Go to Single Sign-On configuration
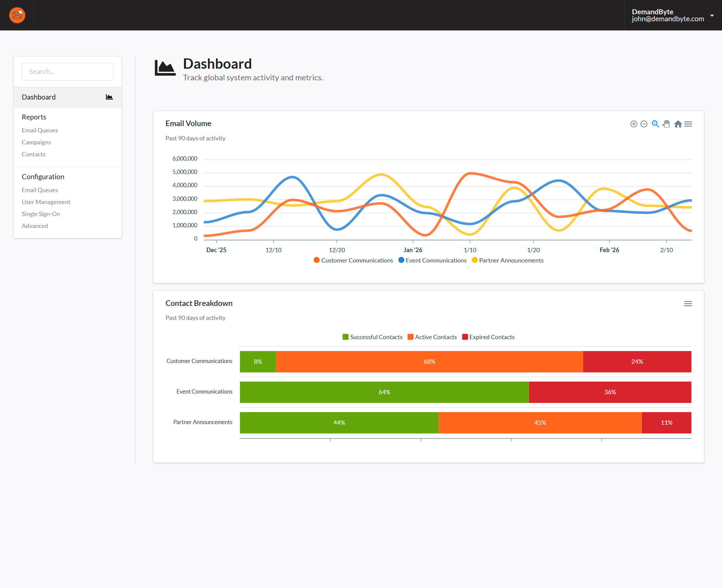722x588 pixels. (41, 214)
